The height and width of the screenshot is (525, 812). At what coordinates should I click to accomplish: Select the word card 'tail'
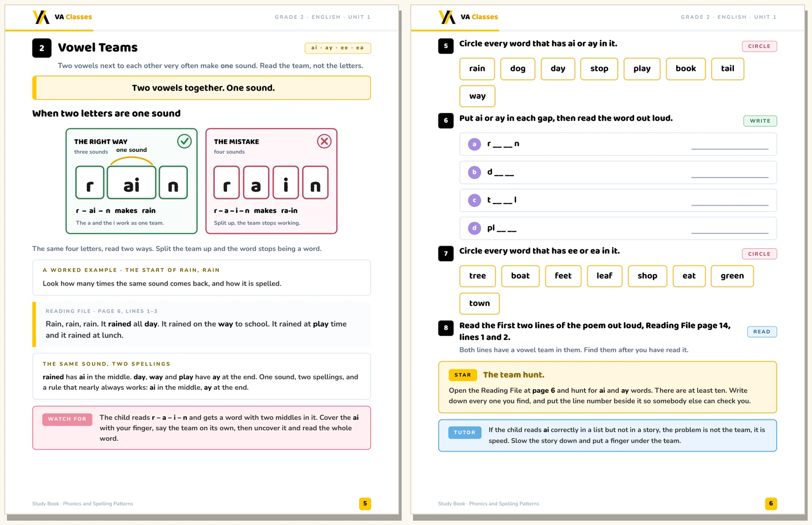point(728,69)
